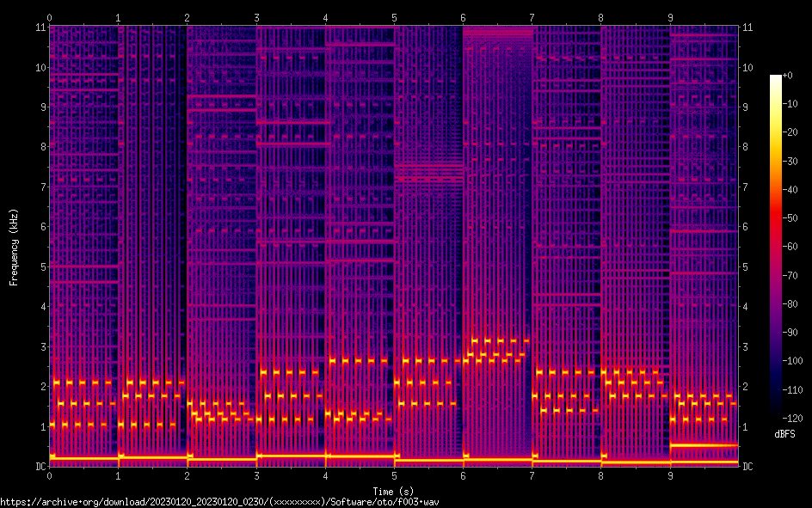Screen dimensions: 812x508
Task: Click the -30 label on the color scale
Action: (793, 162)
